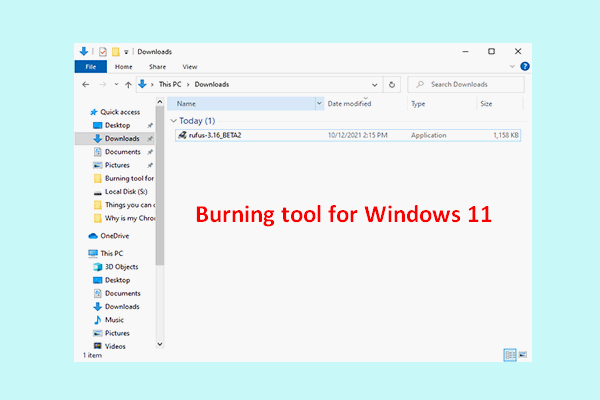Image resolution: width=600 pixels, height=400 pixels.
Task: Switch to Details view icon in status bar
Action: click(510, 354)
